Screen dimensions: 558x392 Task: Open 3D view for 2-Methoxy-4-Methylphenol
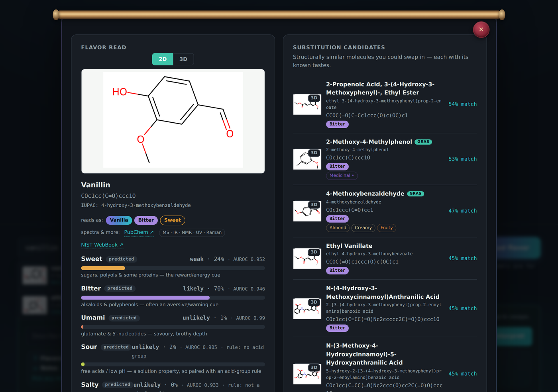314,153
